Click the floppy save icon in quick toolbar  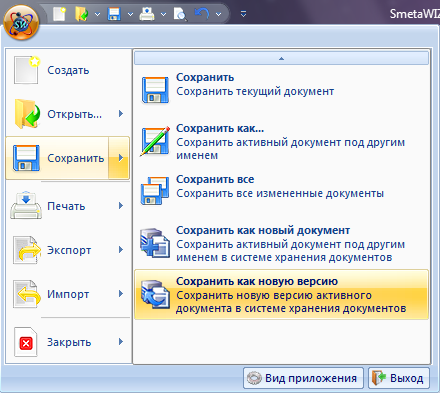tap(114, 14)
